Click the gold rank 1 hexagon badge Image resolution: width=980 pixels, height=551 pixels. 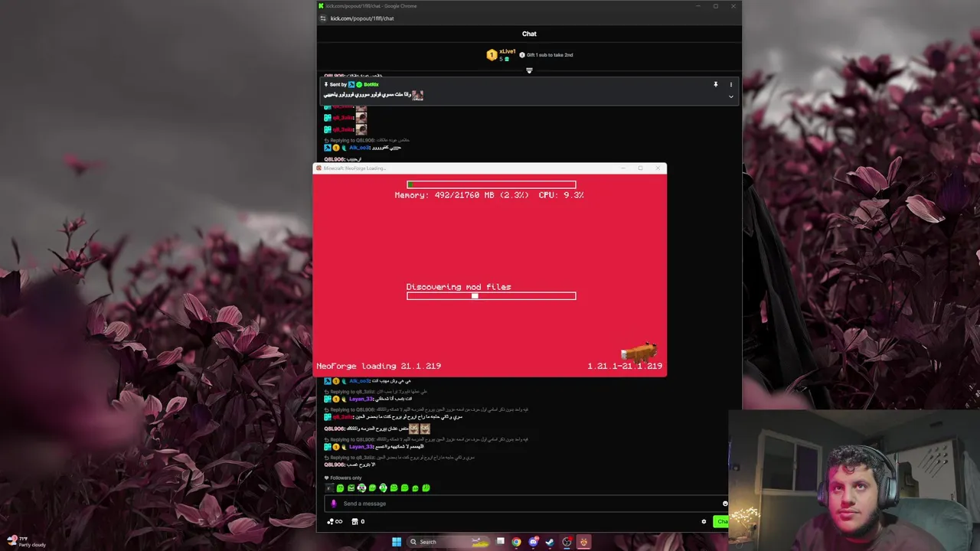coord(492,55)
